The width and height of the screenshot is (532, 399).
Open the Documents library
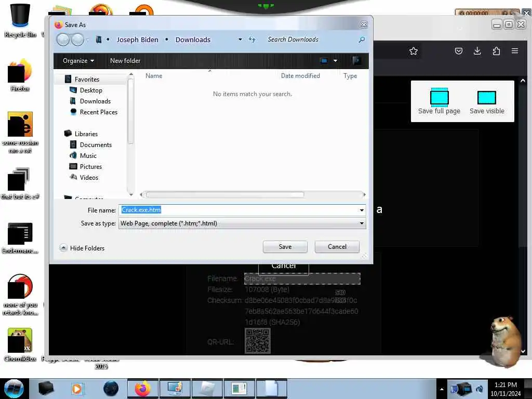[x=96, y=144]
